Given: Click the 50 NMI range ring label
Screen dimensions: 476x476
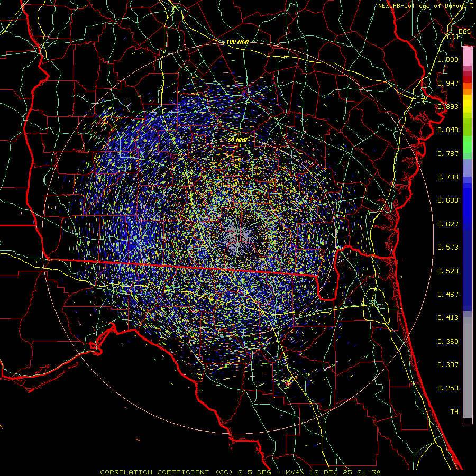Looking at the screenshot, I should [x=237, y=140].
